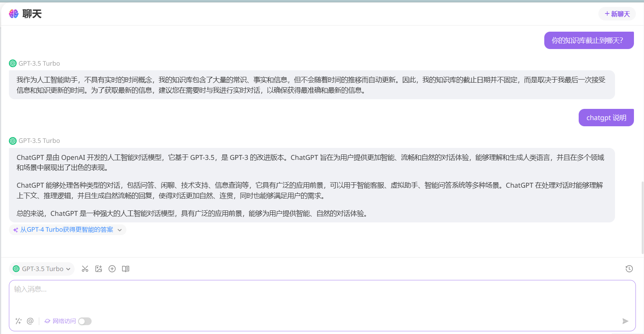Click the paragraph starting ChatGPT 是由 OpenAI

tap(310, 163)
